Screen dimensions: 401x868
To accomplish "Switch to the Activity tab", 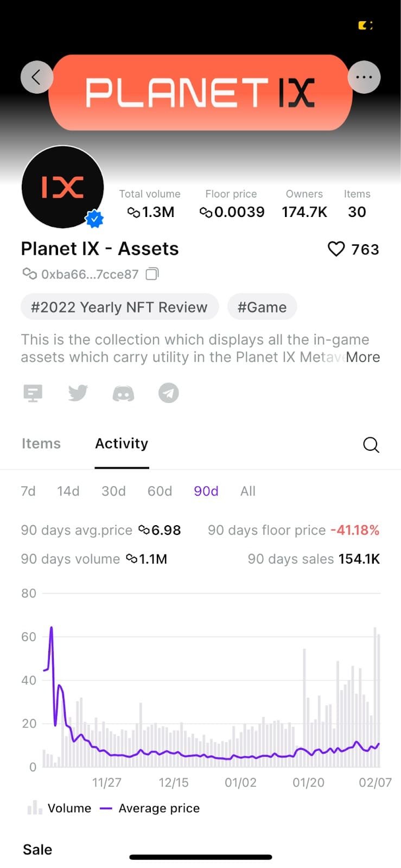I will (x=122, y=444).
